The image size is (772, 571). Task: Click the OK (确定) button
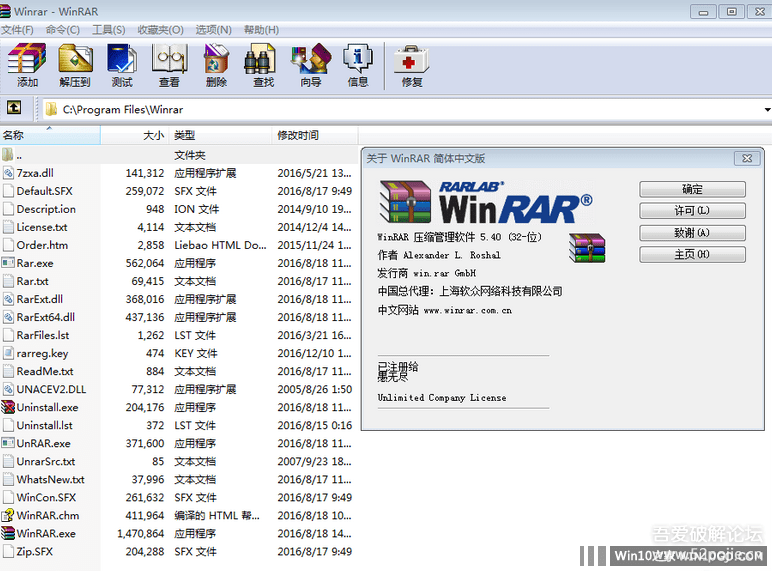pyautogui.click(x=692, y=189)
